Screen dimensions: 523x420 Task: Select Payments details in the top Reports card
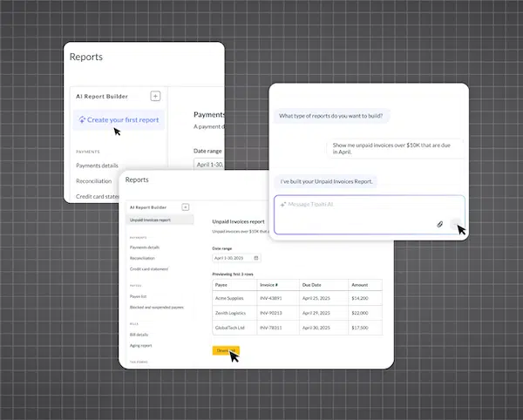pos(97,165)
